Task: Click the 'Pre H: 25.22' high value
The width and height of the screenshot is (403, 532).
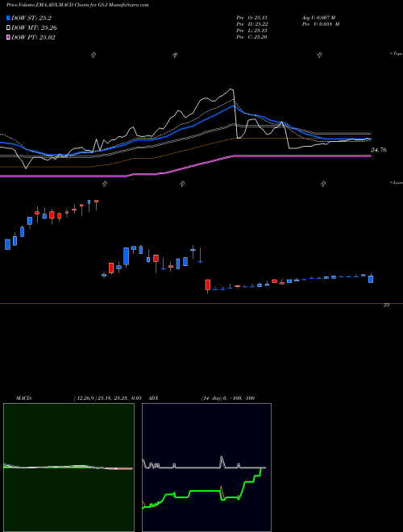Action: (252, 24)
